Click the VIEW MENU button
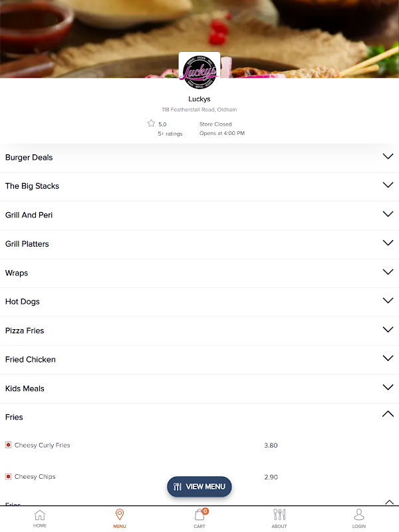399x532 pixels. click(x=199, y=487)
